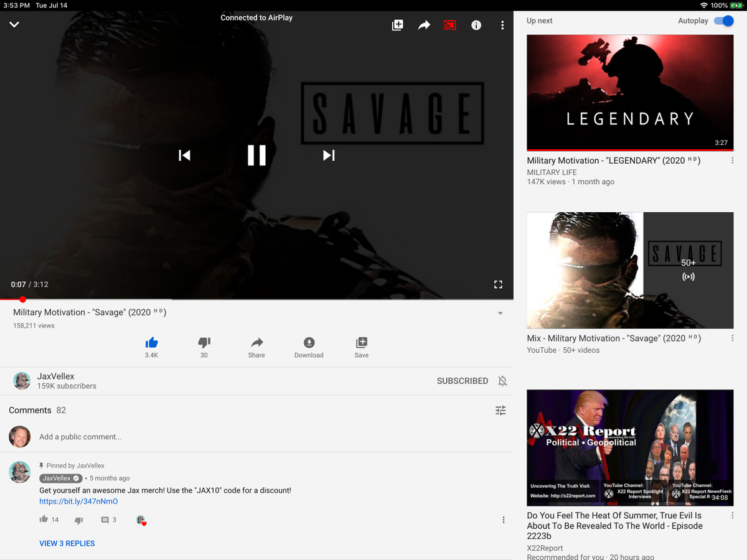Like the pinned JaxVellex comment
747x560 pixels.
pos(44,520)
